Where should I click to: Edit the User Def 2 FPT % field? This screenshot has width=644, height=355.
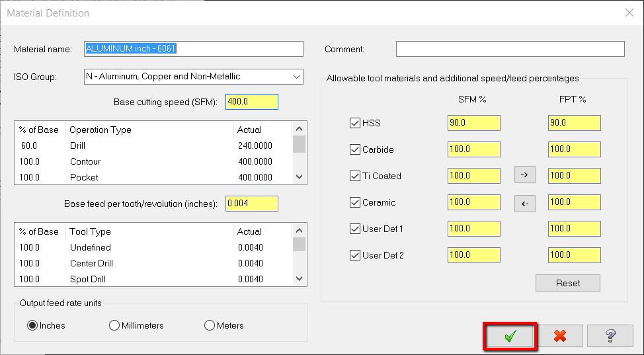pyautogui.click(x=574, y=255)
